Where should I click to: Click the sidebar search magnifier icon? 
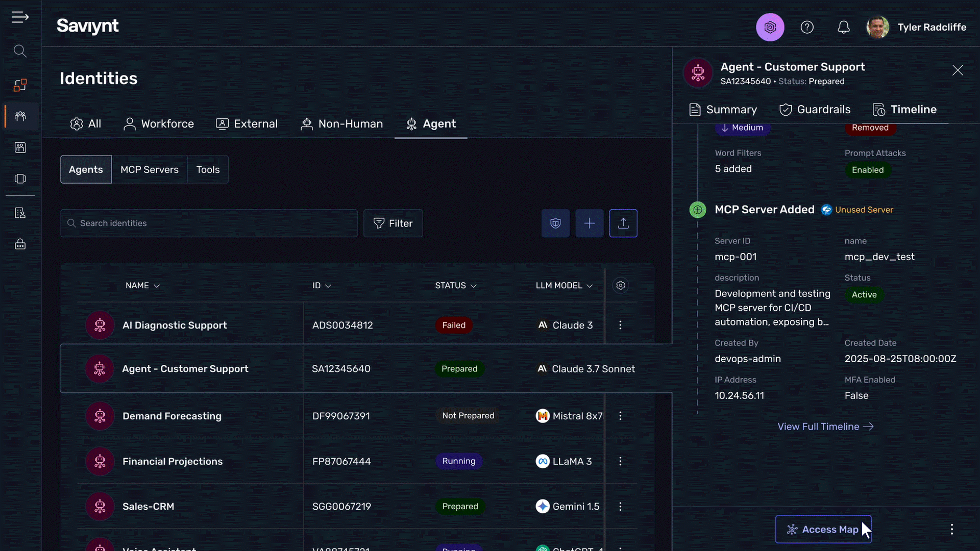[20, 51]
